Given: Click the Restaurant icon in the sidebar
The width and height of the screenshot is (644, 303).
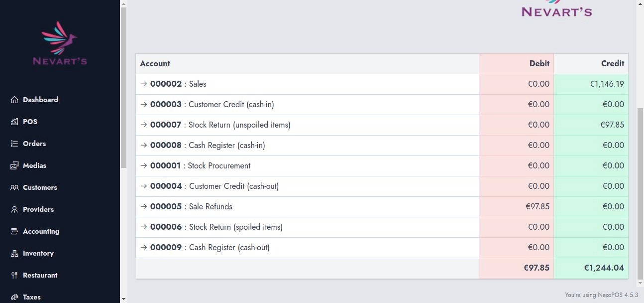Looking at the screenshot, I should (14, 275).
